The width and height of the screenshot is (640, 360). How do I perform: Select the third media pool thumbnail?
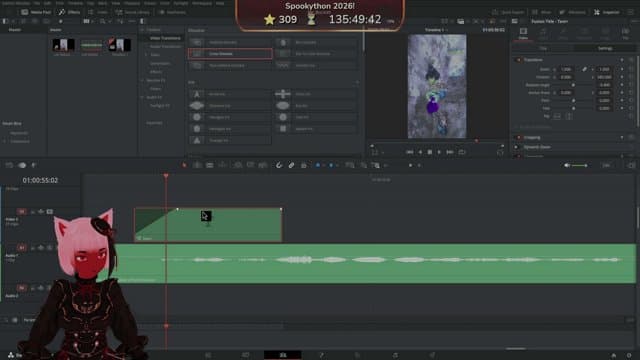tap(120, 45)
